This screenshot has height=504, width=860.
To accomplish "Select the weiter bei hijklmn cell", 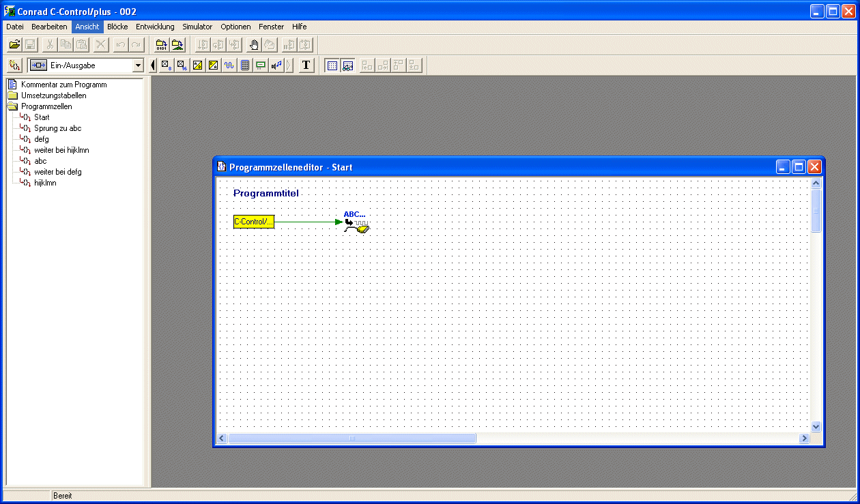I will click(61, 150).
